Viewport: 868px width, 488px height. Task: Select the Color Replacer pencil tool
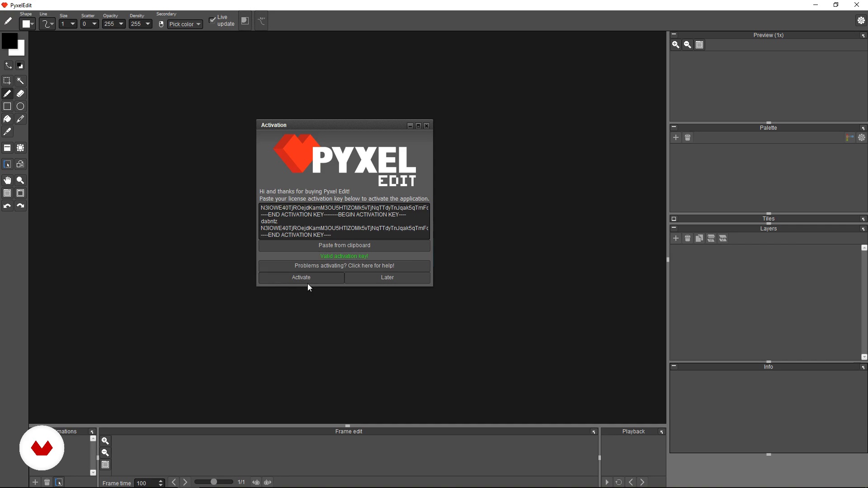tap(20, 119)
